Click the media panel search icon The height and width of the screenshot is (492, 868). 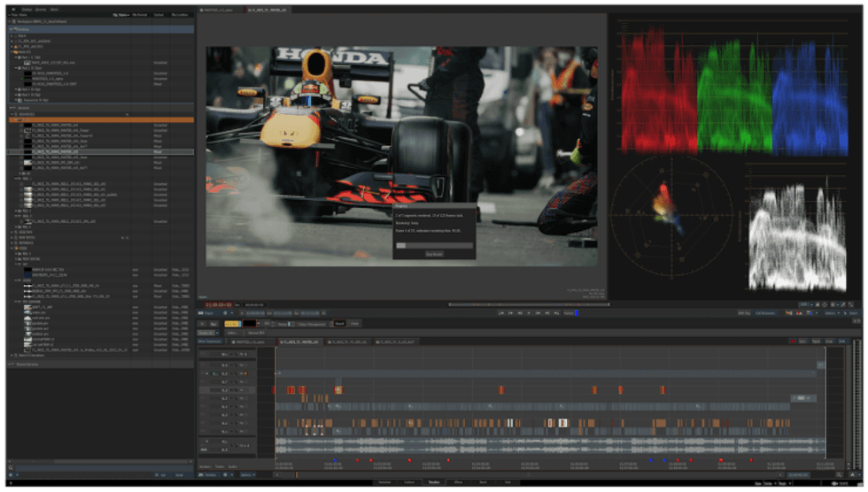[11, 468]
